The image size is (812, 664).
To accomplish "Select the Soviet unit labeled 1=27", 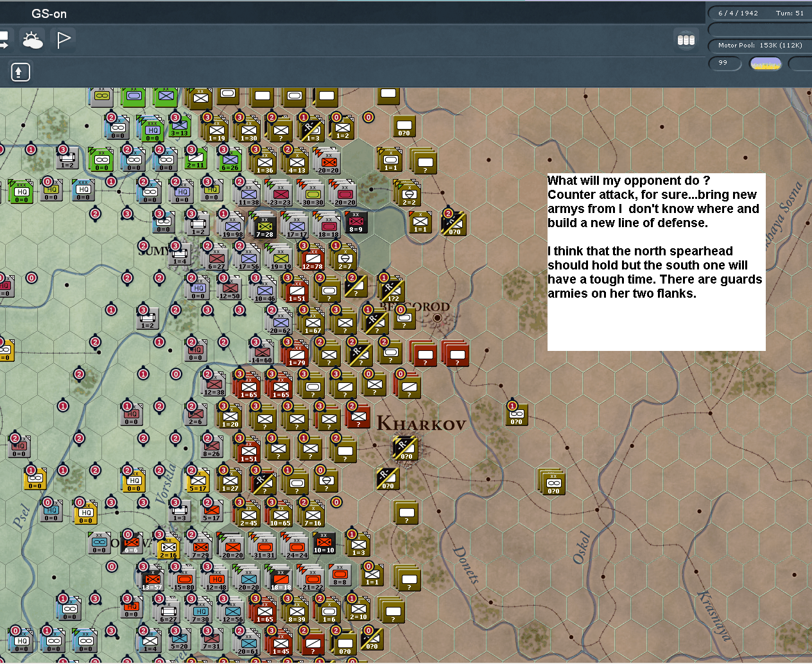I will (230, 481).
